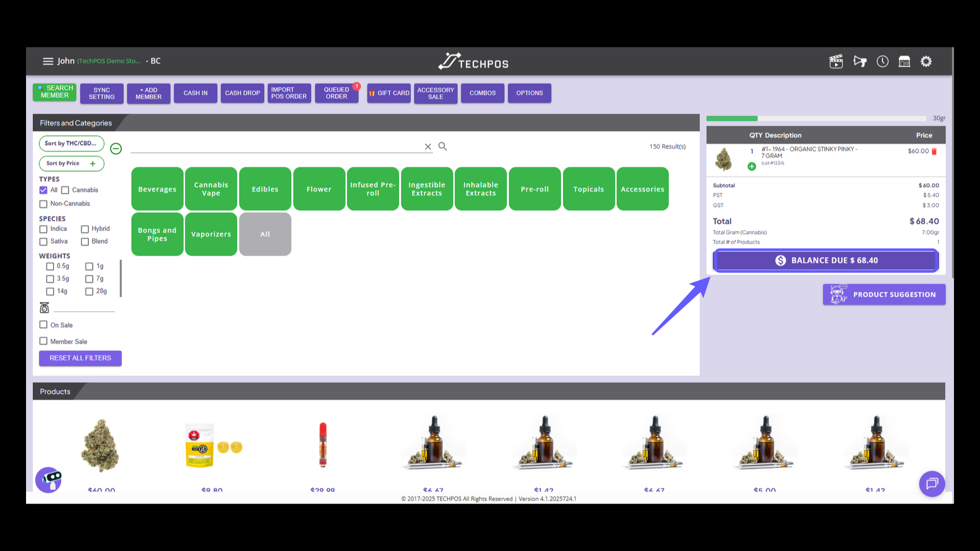Delete cart item with red trash icon
980x551 pixels.
[x=934, y=152]
